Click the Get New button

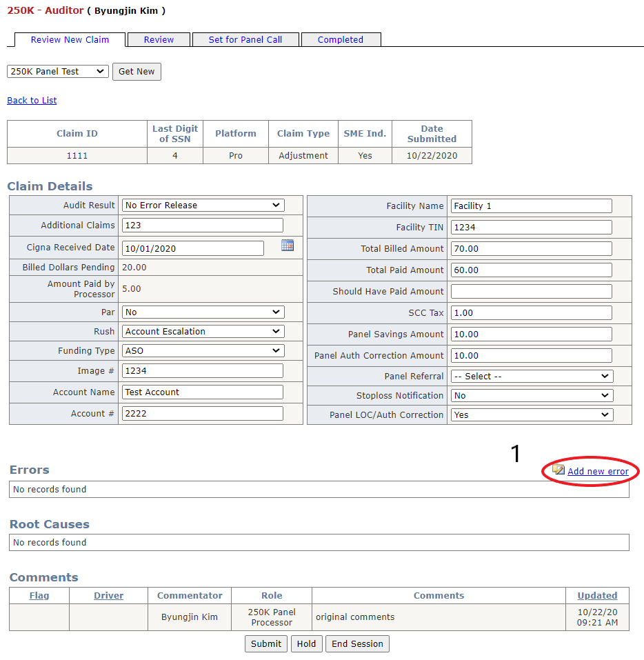tap(137, 72)
